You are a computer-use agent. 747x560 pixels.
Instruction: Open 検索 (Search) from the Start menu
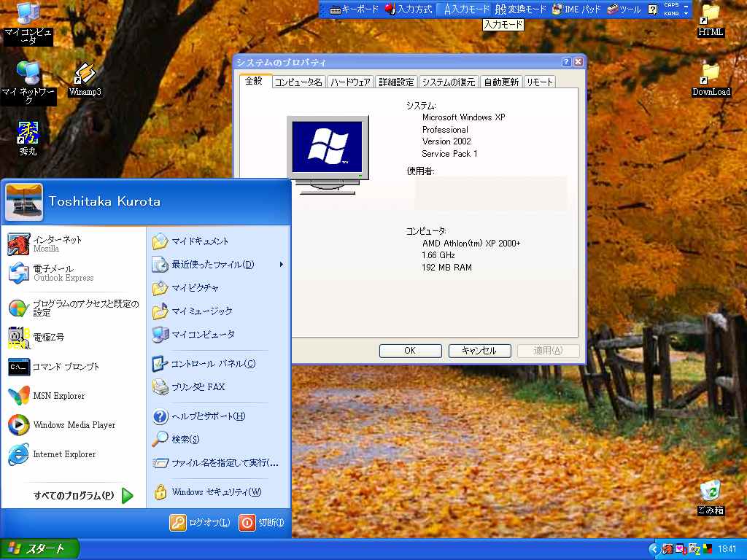(218, 439)
